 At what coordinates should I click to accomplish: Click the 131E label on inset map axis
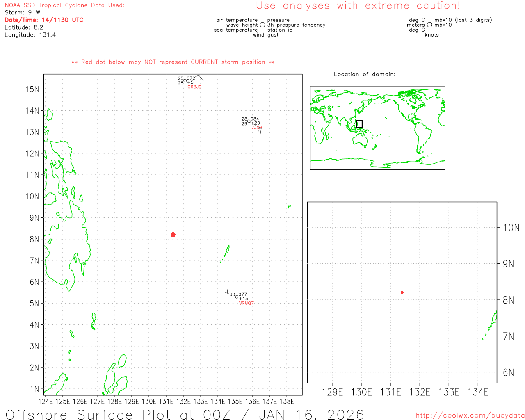[390, 392]
